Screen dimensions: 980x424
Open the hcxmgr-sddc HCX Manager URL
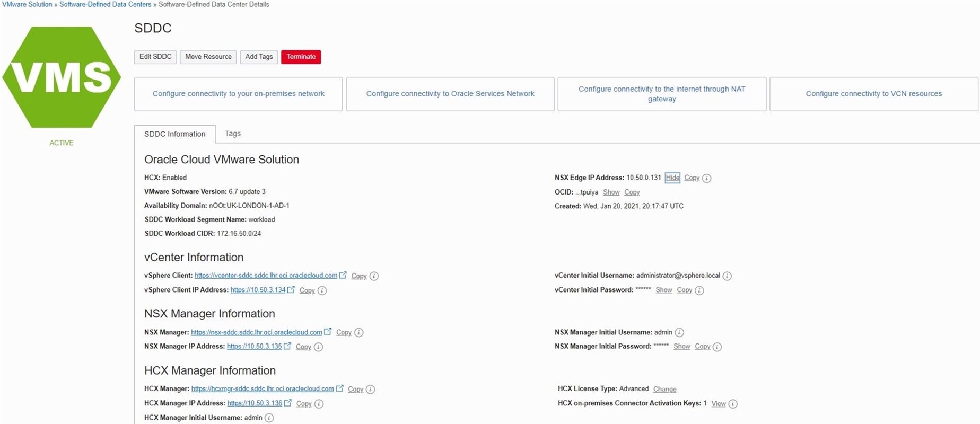click(262, 389)
